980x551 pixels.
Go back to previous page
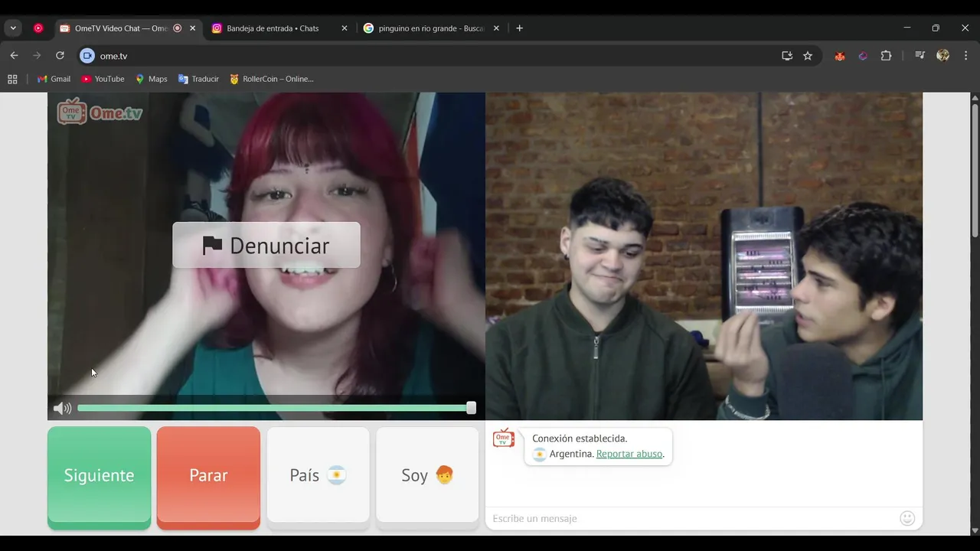(x=14, y=56)
